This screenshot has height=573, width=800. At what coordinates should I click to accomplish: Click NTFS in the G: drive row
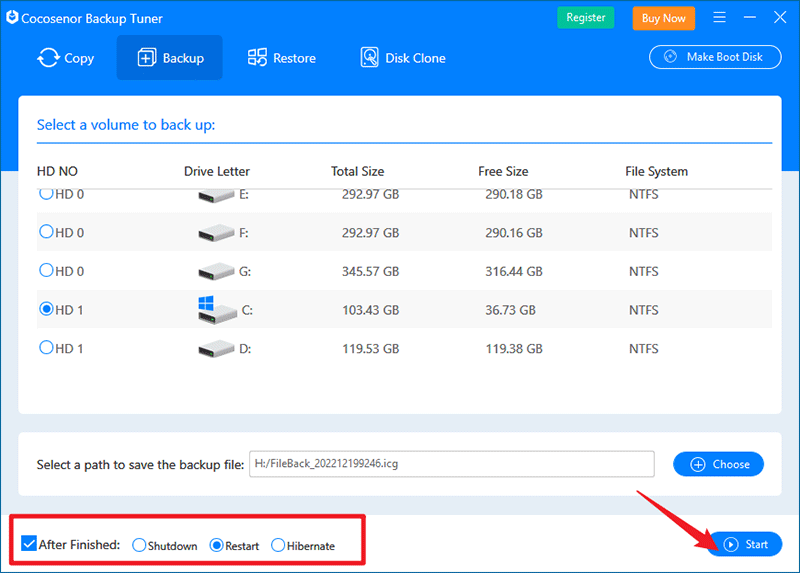click(x=643, y=271)
